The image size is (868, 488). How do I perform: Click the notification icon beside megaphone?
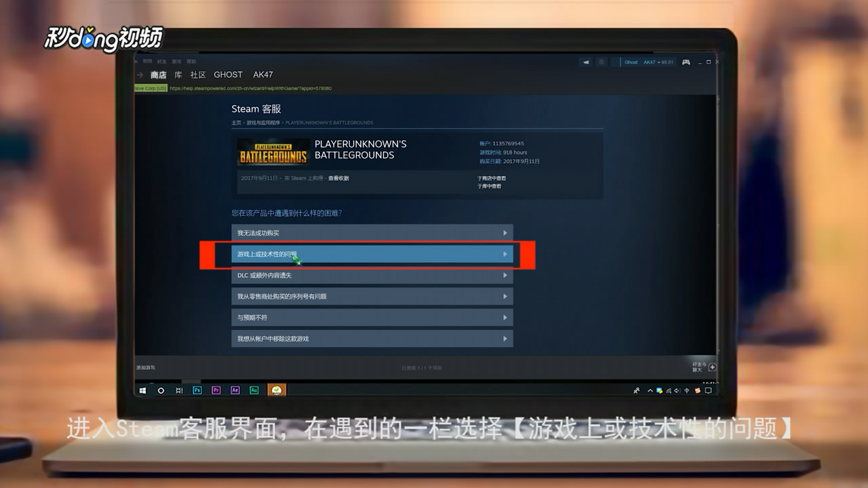601,62
